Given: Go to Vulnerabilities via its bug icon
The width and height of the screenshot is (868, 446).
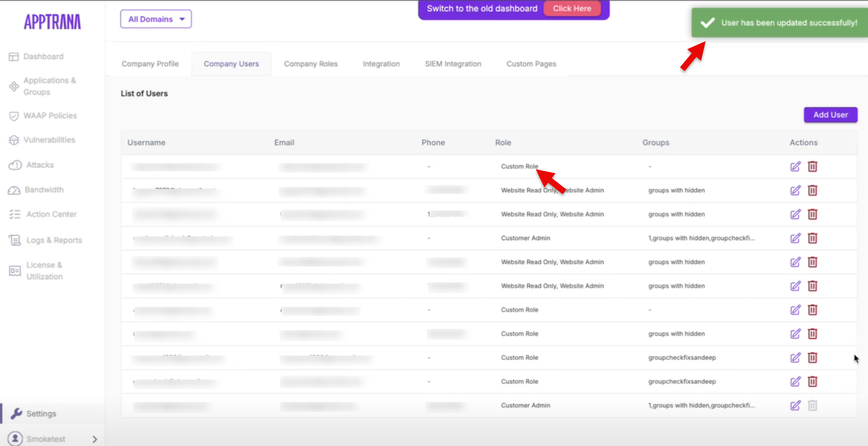Looking at the screenshot, I should point(14,140).
